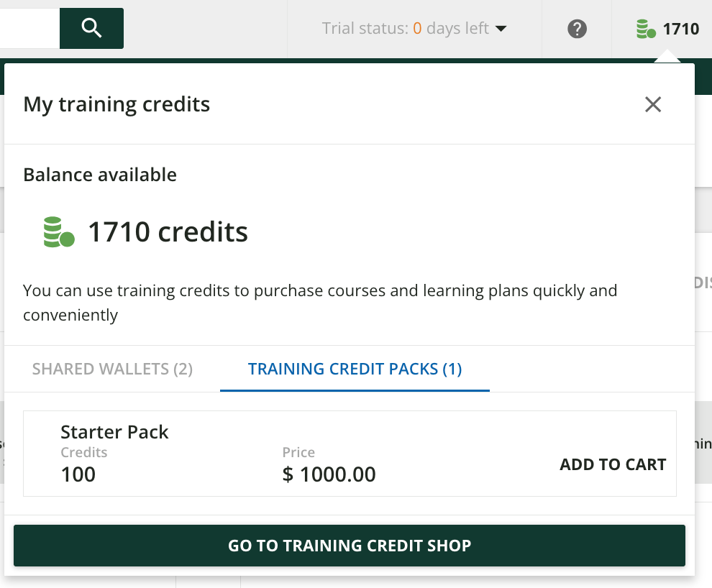Click the "1710 credits" balance amount
The image size is (712, 588).
tap(168, 232)
